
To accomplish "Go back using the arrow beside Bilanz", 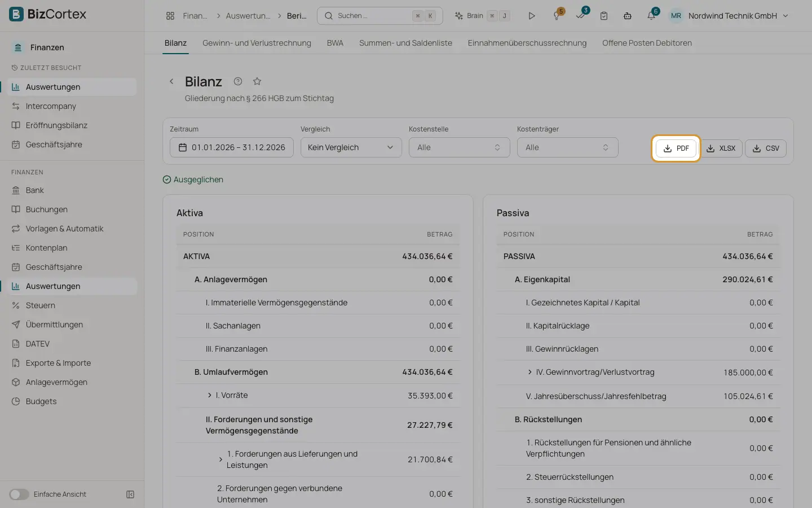I will [171, 81].
